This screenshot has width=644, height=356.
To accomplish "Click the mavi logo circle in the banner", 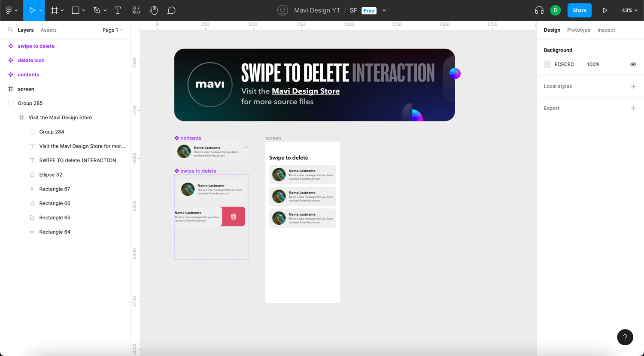I will [210, 84].
